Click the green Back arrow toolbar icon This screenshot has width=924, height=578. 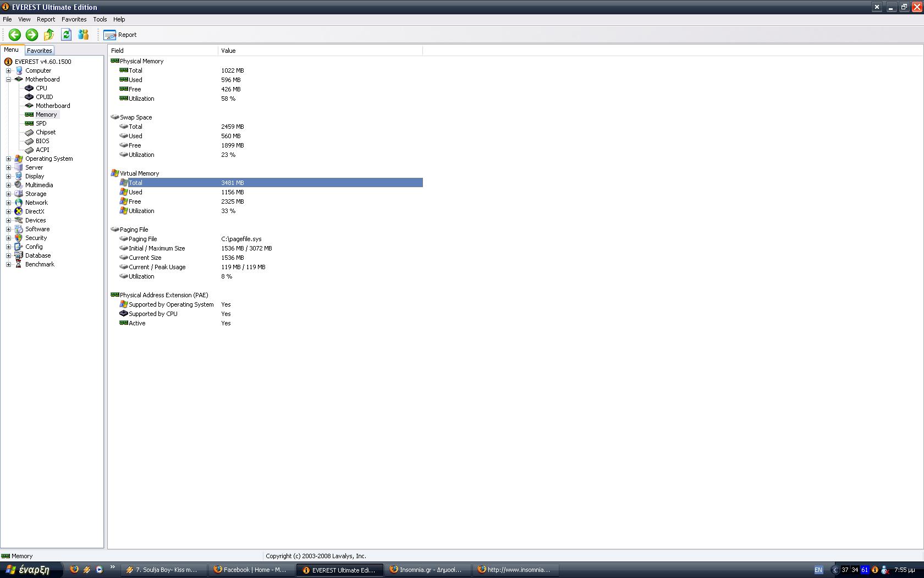(x=15, y=35)
